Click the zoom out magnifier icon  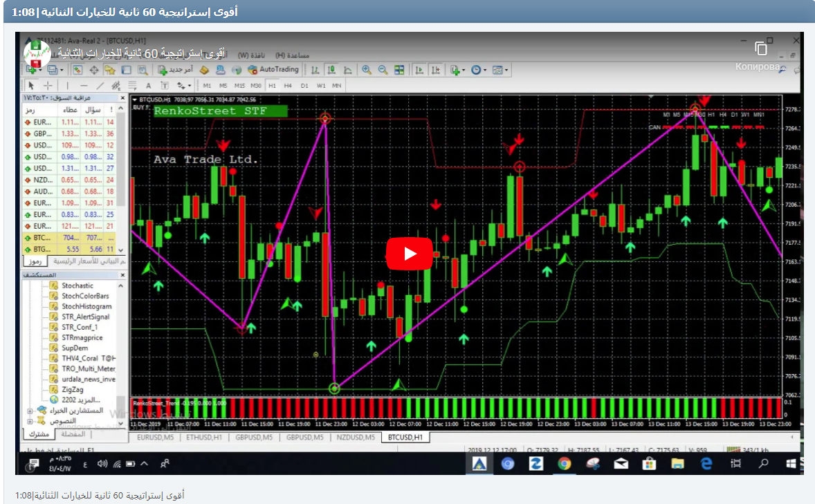pos(382,70)
